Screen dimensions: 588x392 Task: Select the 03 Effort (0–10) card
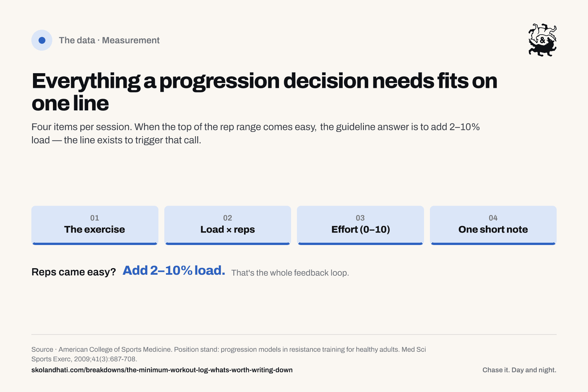[360, 225]
